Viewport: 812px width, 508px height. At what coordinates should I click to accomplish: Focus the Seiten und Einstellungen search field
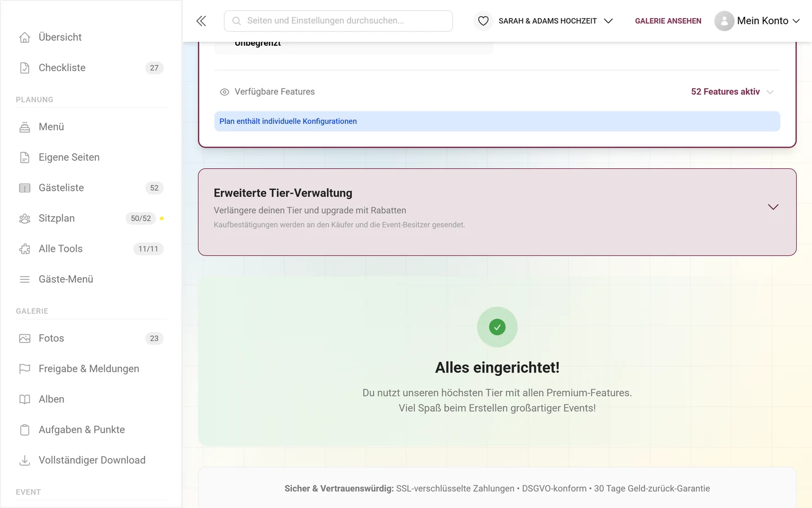point(338,21)
